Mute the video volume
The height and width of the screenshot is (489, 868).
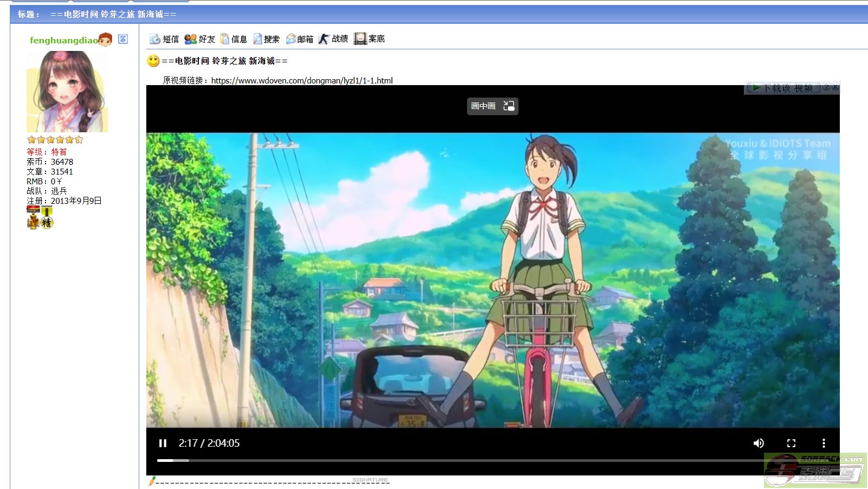pyautogui.click(x=759, y=443)
